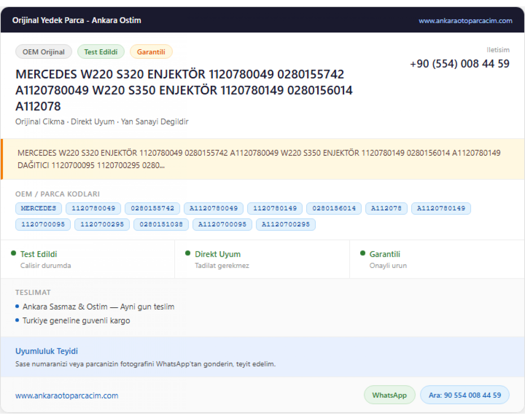Viewport: 525px width, 420px height.
Task: Click the phone number +90 (554) 008 44 59
Action: [x=460, y=64]
